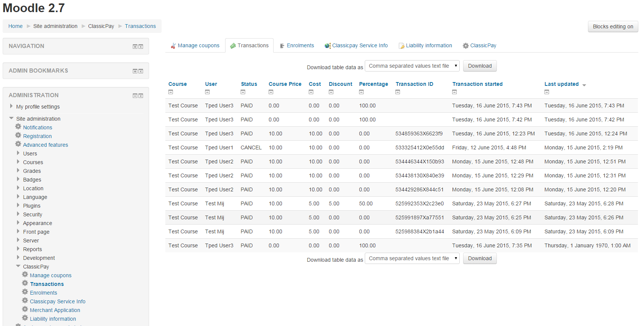Screen dimensions: 644x326
Task: Click the Thursday, 1 January 1970 date cell
Action: [588, 245]
